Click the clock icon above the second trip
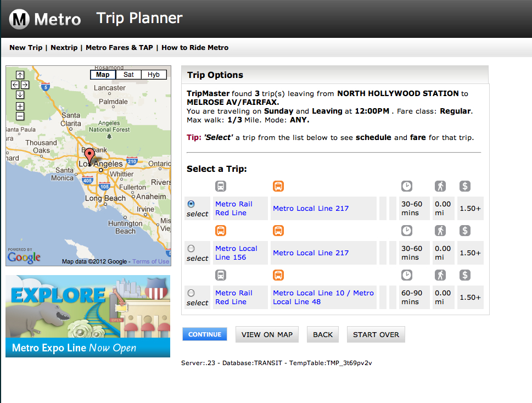Screen dimensions: 532x403 coord(407,231)
